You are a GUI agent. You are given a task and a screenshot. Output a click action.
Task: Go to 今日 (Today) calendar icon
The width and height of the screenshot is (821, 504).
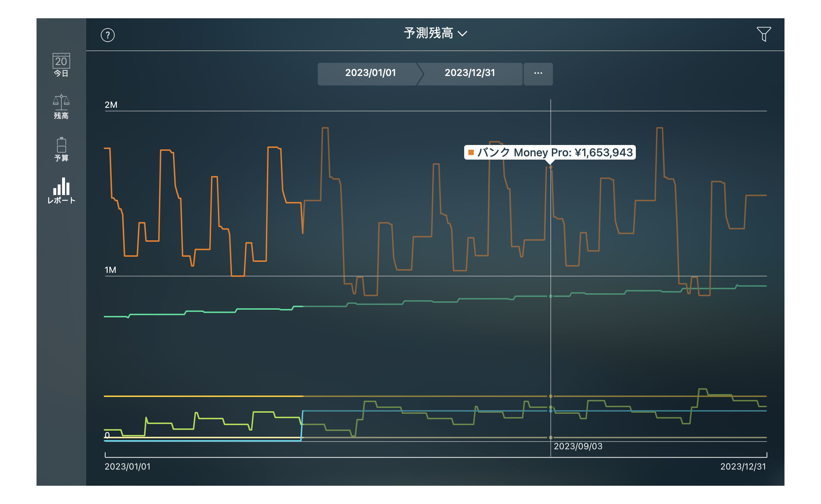click(x=61, y=65)
